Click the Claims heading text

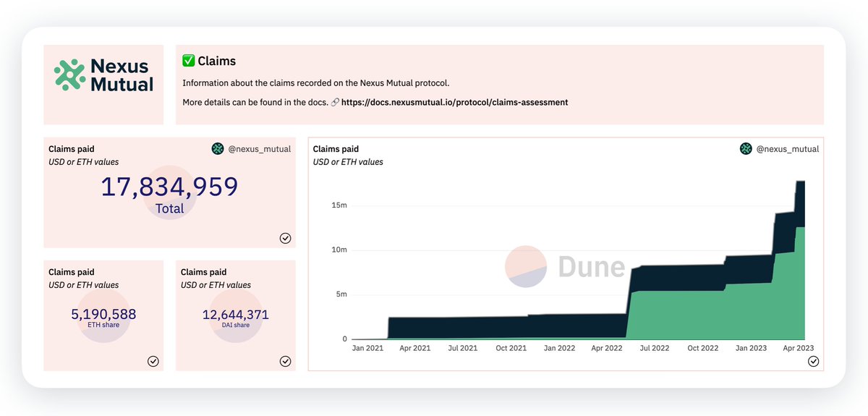(x=217, y=61)
